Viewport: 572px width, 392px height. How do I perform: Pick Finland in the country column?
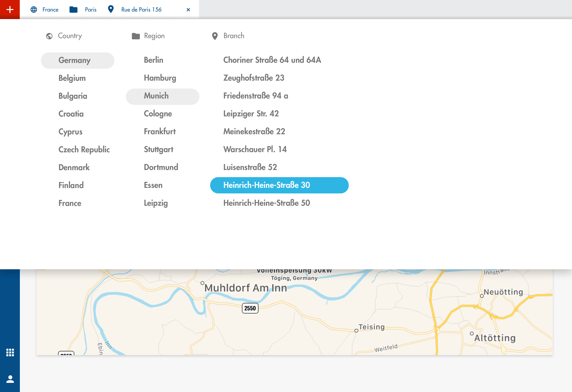71,185
